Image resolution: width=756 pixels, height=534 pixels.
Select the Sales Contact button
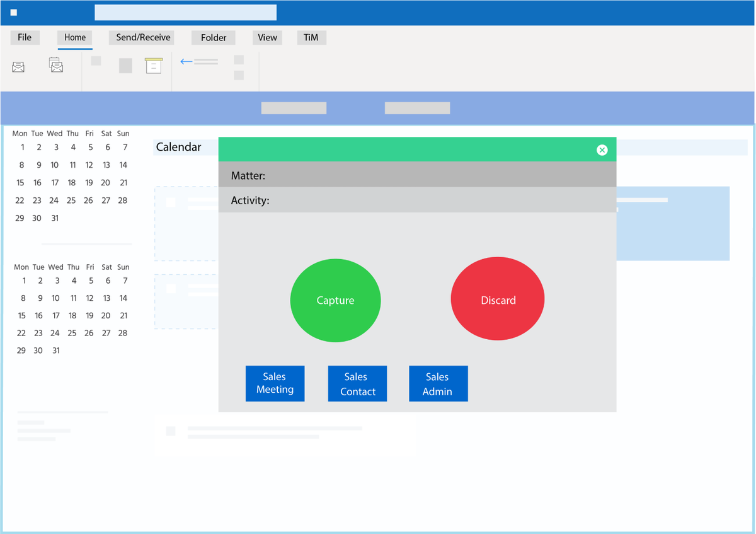point(357,383)
